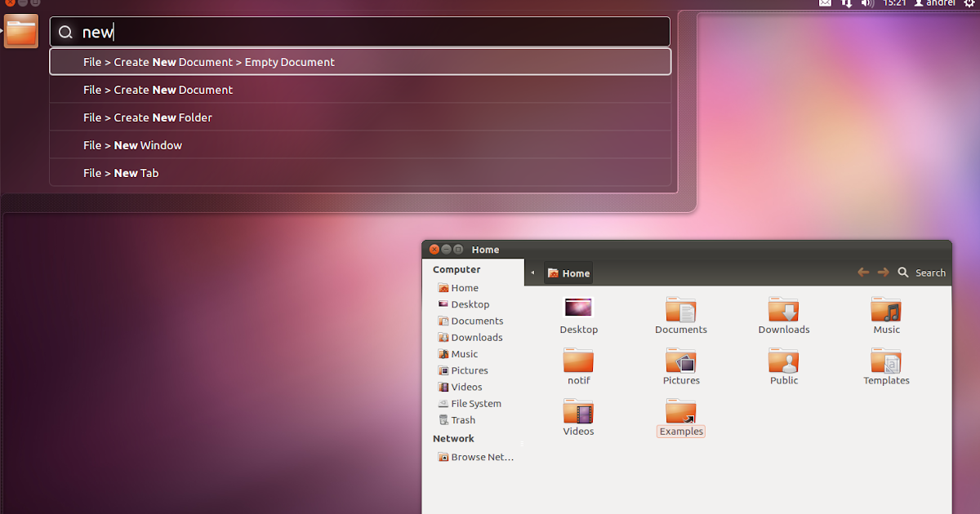Image resolution: width=980 pixels, height=514 pixels.
Task: Collapse the Computer sidebar section
Action: [x=457, y=269]
